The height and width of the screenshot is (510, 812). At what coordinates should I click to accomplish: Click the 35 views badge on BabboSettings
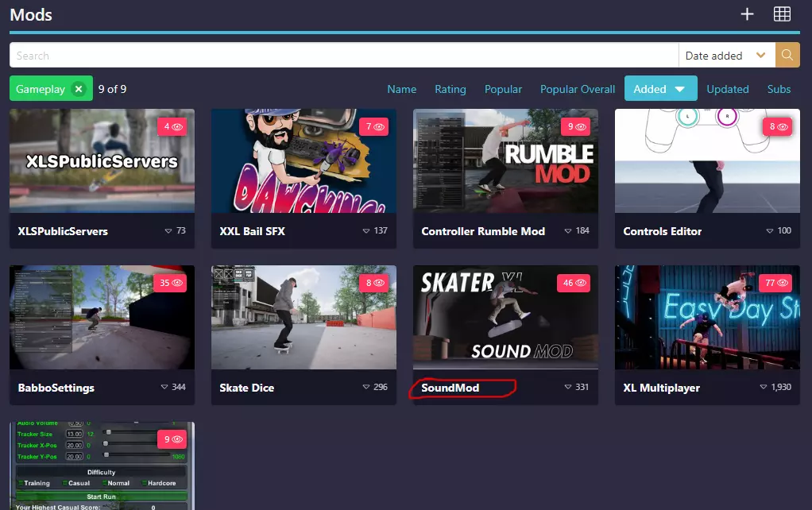tap(170, 284)
